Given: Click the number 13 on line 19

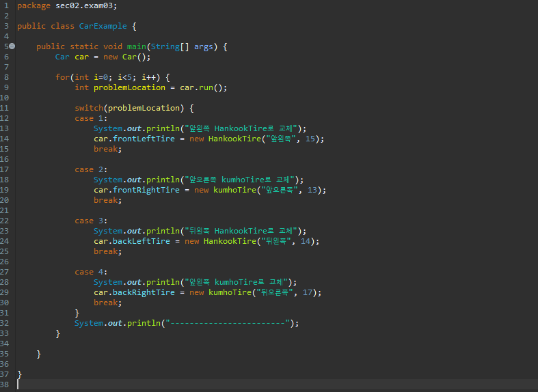Looking at the screenshot, I should (312, 190).
